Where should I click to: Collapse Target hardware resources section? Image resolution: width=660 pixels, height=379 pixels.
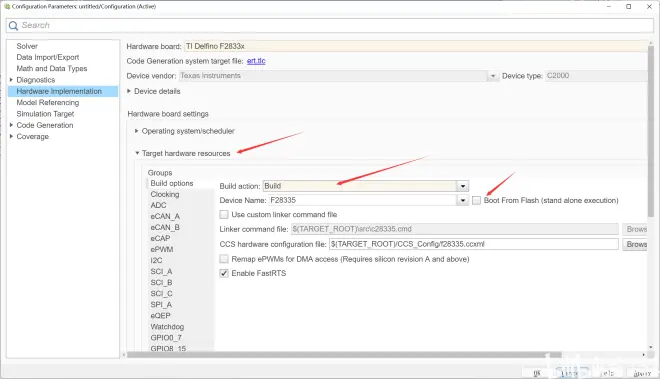137,153
